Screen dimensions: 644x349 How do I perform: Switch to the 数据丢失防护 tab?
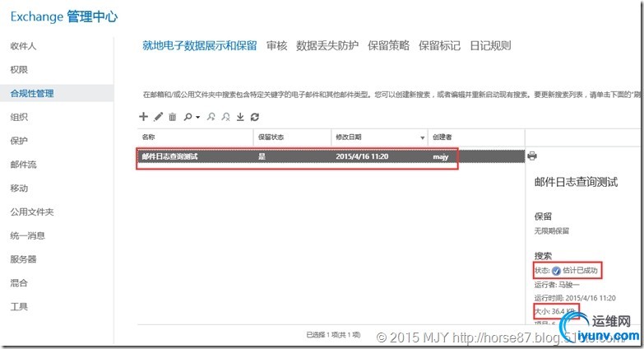327,45
